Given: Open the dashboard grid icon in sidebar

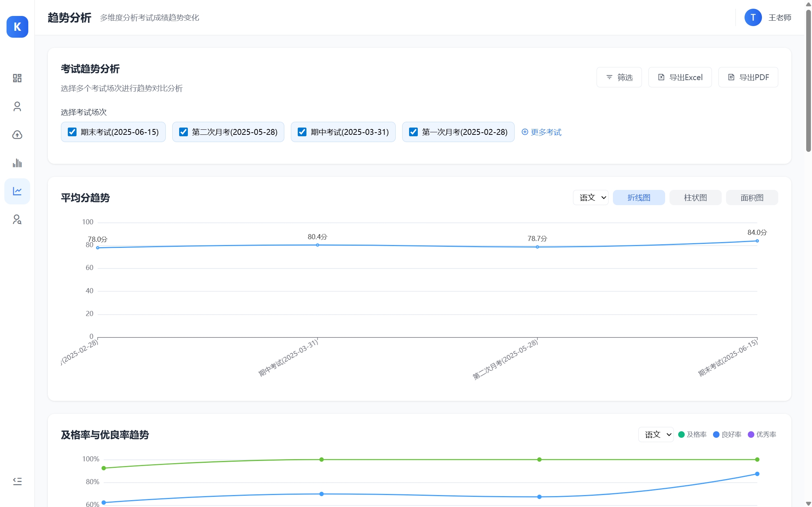Looking at the screenshot, I should pos(17,78).
